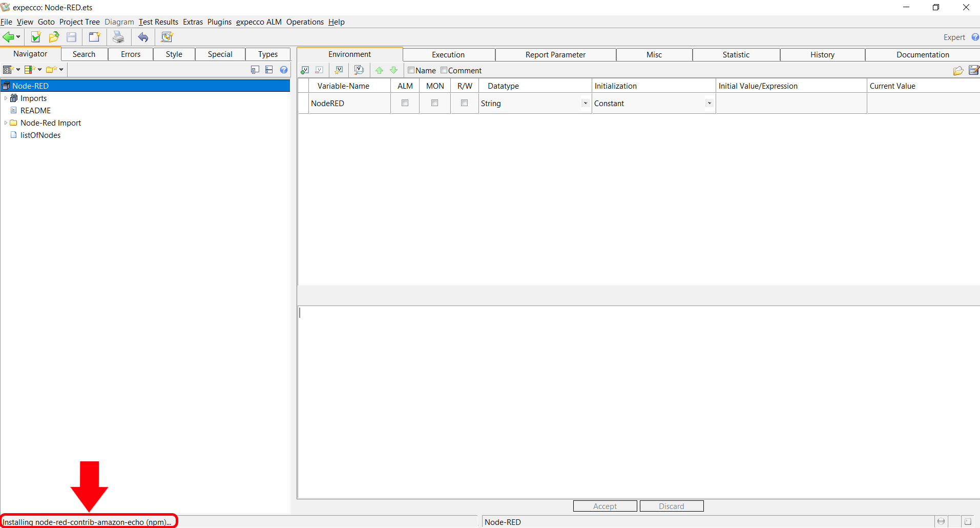Image resolution: width=980 pixels, height=528 pixels.
Task: Select the listOfNodes tree item
Action: click(40, 135)
